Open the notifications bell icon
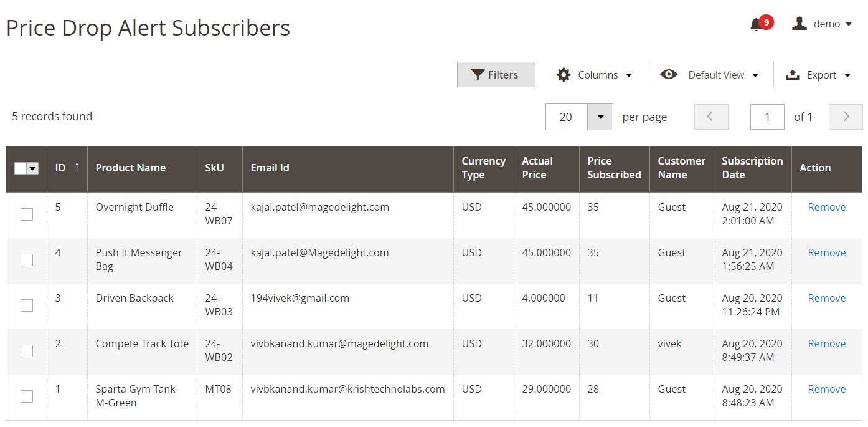868x427 pixels. [756, 24]
